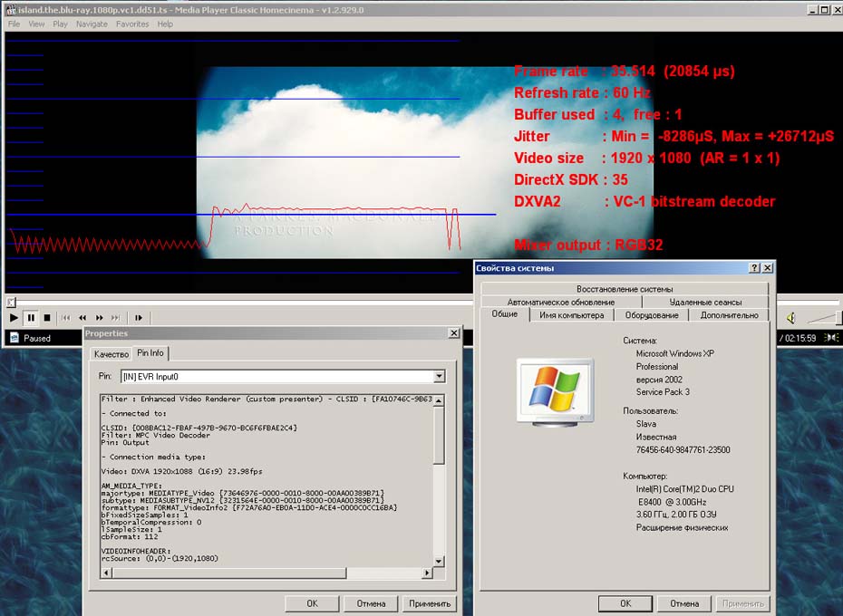
Task: Open the Play menu
Action: tap(60, 24)
